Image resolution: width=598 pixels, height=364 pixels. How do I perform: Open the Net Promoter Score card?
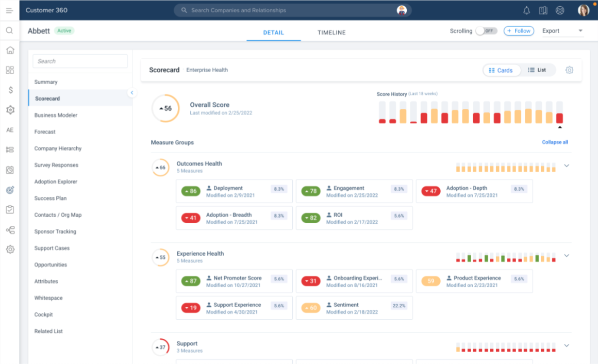click(234, 281)
